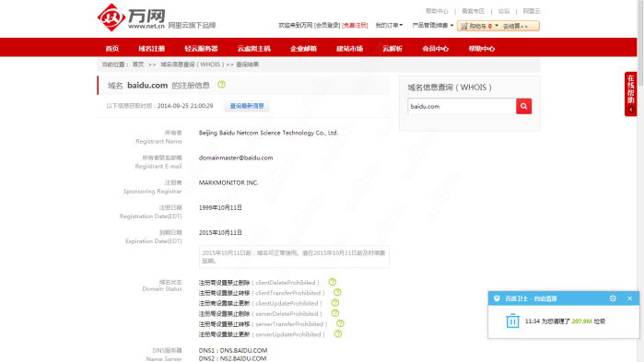The width and height of the screenshot is (644, 362).
Task: Open 帮助中心 in the red navigation bar
Action: pos(481,49)
